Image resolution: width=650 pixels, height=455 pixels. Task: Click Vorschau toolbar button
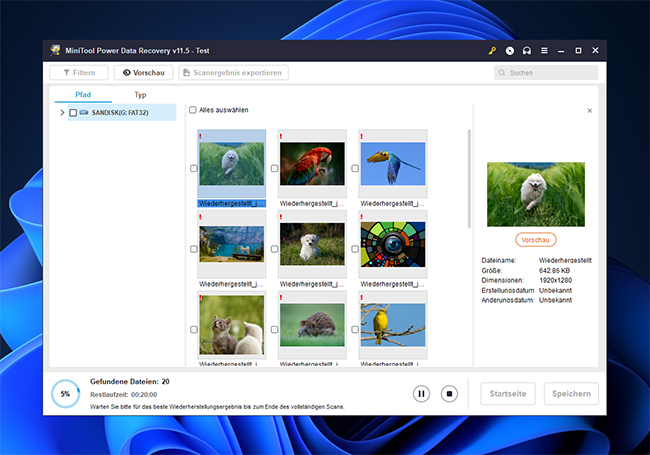143,73
